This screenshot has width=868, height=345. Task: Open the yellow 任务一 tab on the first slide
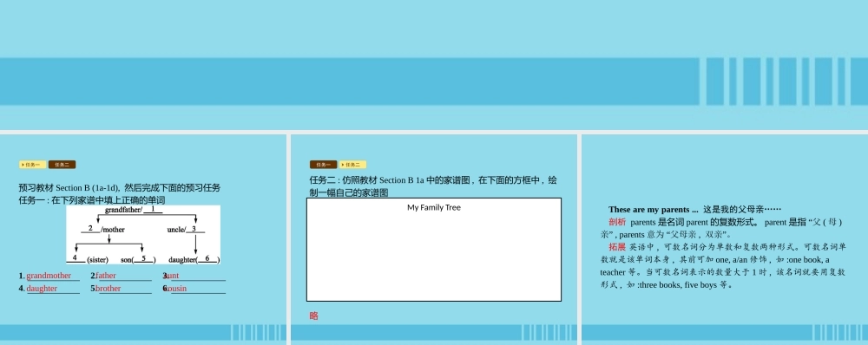33,165
